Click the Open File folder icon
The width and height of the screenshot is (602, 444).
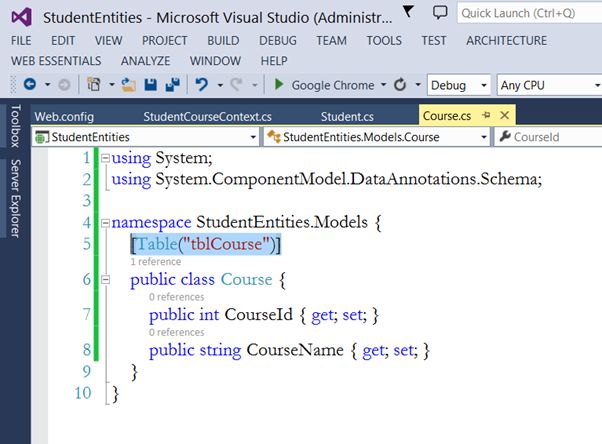pos(129,84)
